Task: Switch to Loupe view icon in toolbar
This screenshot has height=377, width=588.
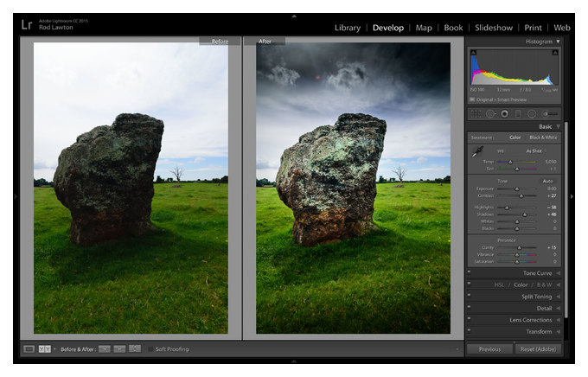Action: (x=29, y=349)
